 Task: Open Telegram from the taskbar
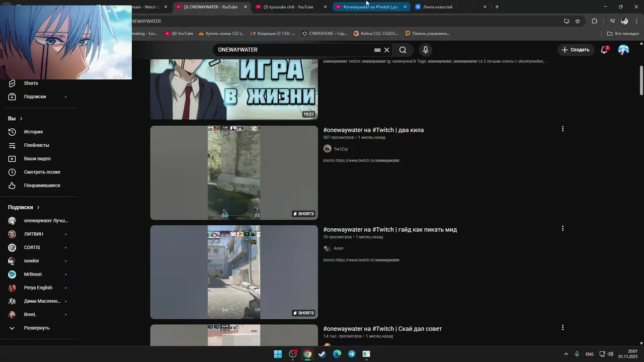point(352,354)
